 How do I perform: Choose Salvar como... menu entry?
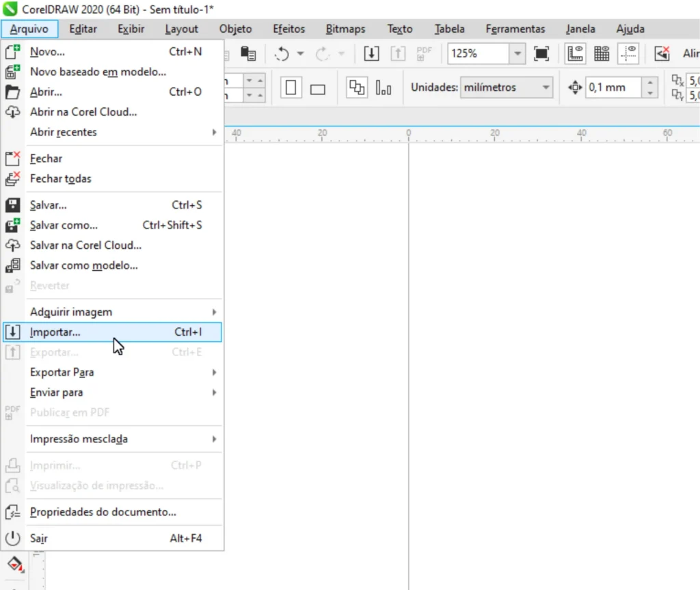tap(111, 225)
